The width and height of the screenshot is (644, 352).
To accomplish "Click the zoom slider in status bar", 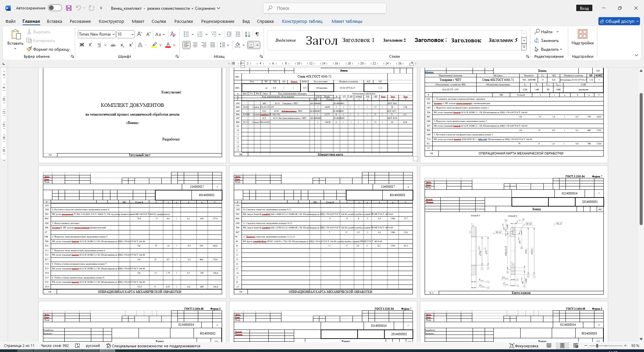I will (597, 346).
